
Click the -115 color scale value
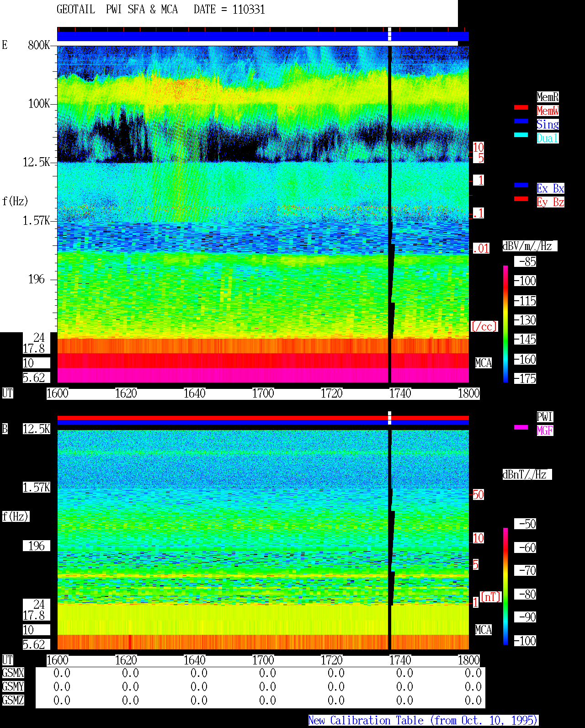point(525,301)
